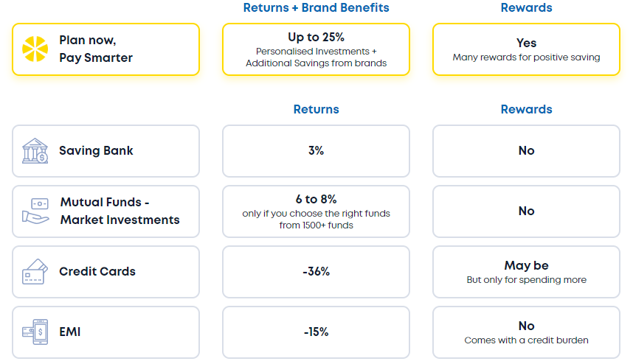Click the yellow citrus logo icon

click(35, 49)
